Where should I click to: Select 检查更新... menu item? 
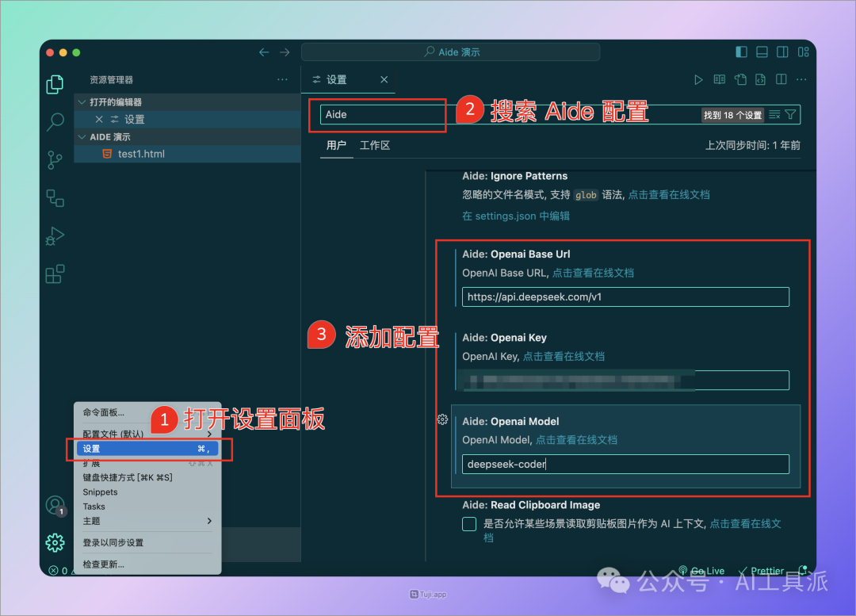pos(147,564)
